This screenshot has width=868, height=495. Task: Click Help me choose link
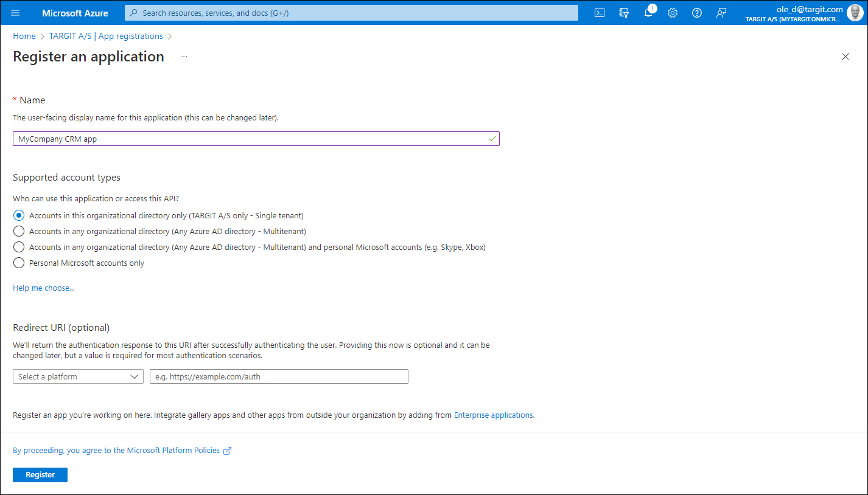(44, 288)
